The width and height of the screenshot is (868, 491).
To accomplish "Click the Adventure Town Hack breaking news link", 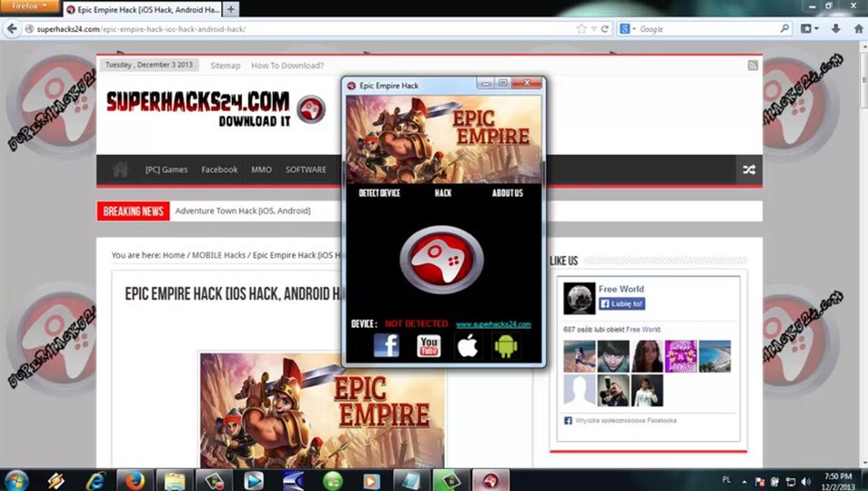I will tap(242, 211).
